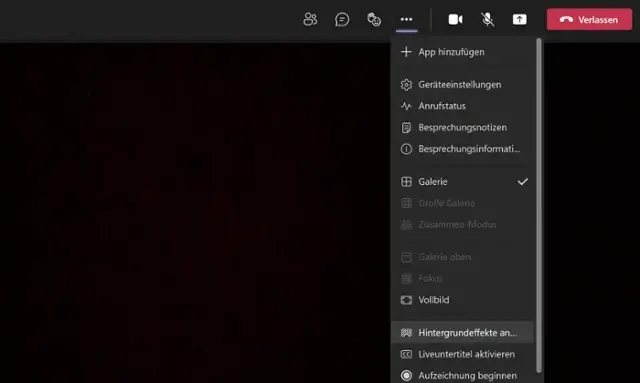Viewport: 640px width, 383px height.
Task: Open the meeting chat icon
Action: (x=342, y=19)
